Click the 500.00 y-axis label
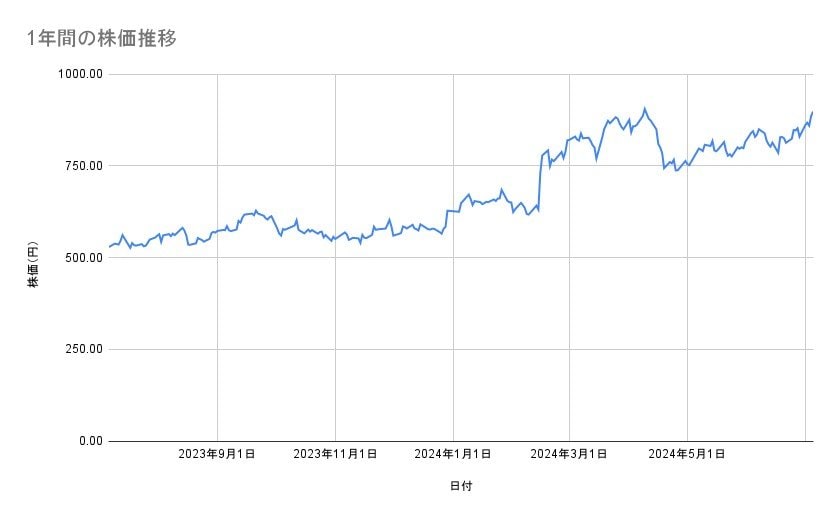The height and width of the screenshot is (519, 839). pyautogui.click(x=84, y=257)
